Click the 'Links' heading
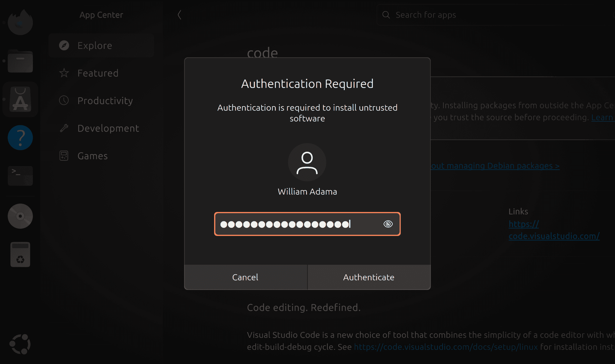This screenshot has width=615, height=364. pyautogui.click(x=518, y=211)
